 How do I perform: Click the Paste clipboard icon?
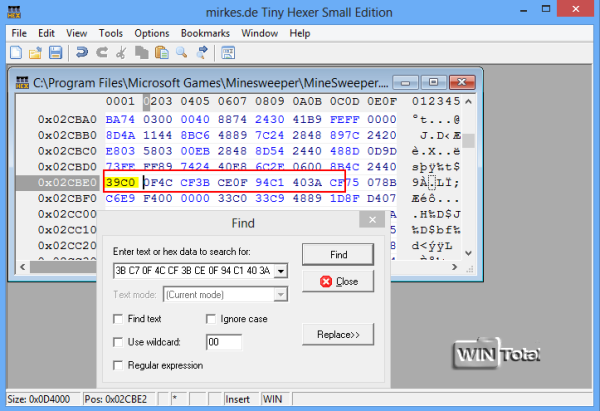tap(161, 52)
